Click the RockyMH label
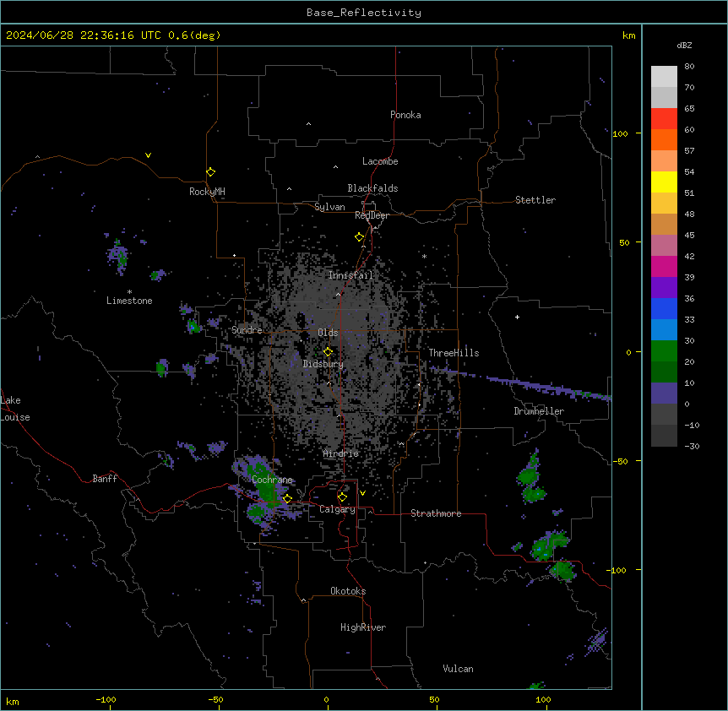728x711 pixels. (x=207, y=192)
